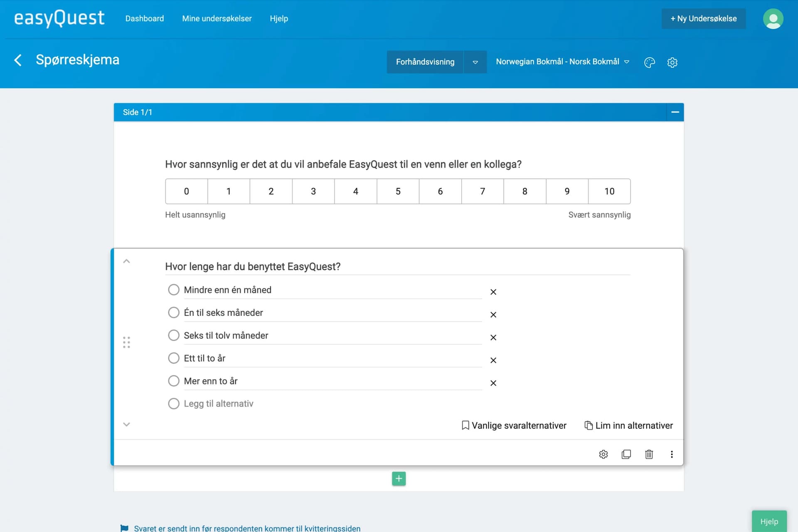Move question up with the up chevron
798x532 pixels.
pos(126,261)
